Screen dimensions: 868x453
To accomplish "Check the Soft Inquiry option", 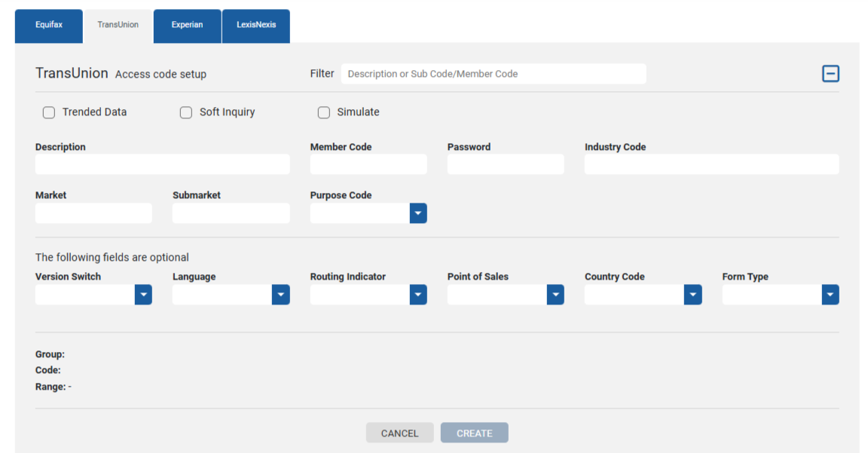I will tap(186, 112).
